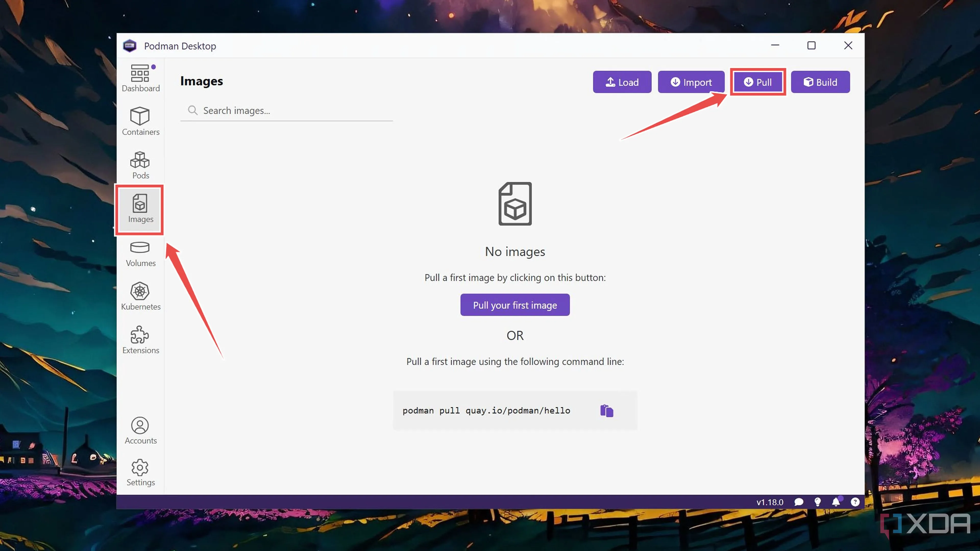Viewport: 980px width, 551px height.
Task: Open the notifications bell
Action: [x=836, y=502]
